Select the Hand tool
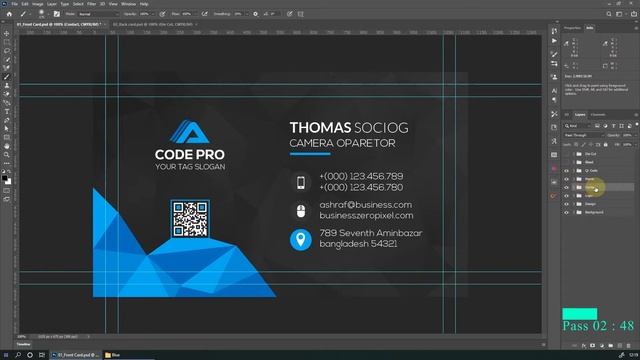The height and width of the screenshot is (360, 640). click(x=7, y=146)
